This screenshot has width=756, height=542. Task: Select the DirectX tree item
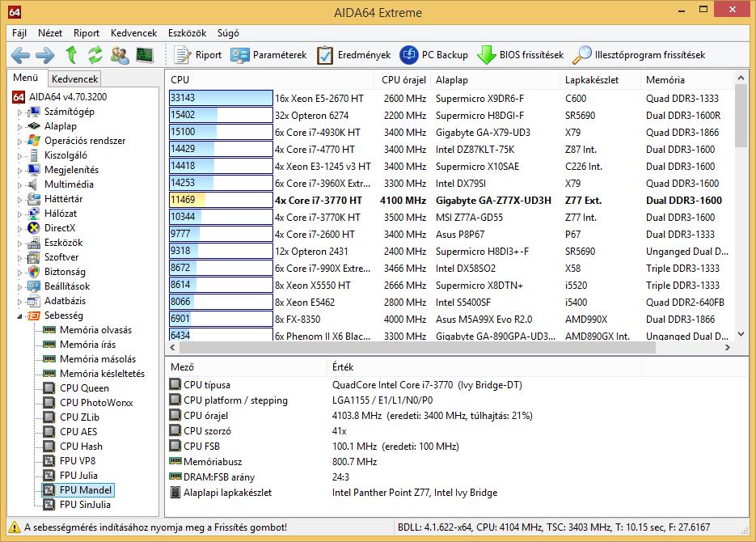click(60, 227)
